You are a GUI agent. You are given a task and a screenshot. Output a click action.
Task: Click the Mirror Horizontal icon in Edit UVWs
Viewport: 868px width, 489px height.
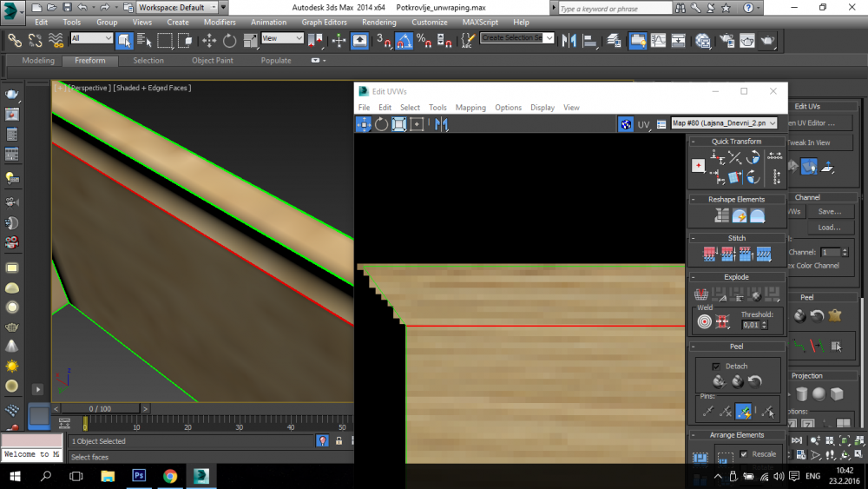click(442, 124)
